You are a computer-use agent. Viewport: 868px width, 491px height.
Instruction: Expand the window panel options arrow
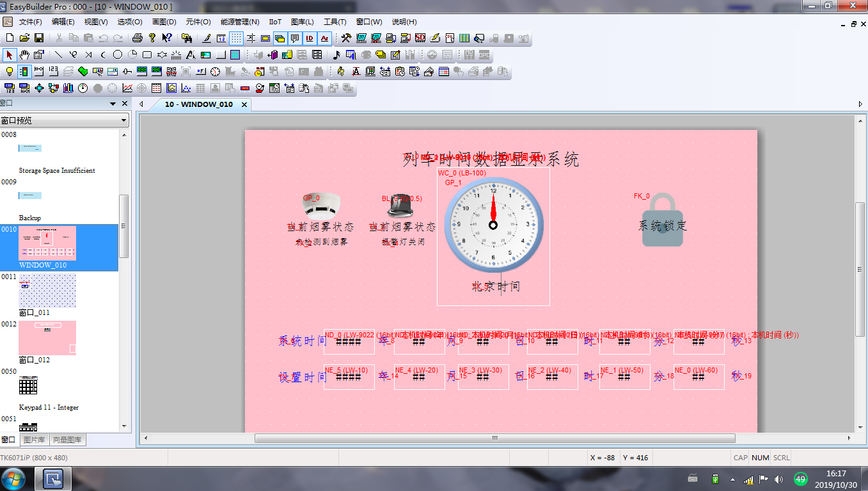coord(113,104)
